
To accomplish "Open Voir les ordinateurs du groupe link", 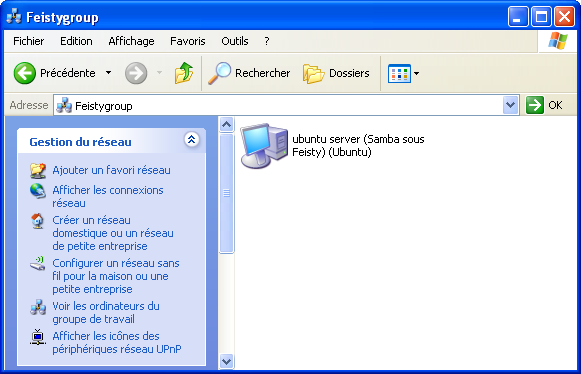I will (x=106, y=312).
